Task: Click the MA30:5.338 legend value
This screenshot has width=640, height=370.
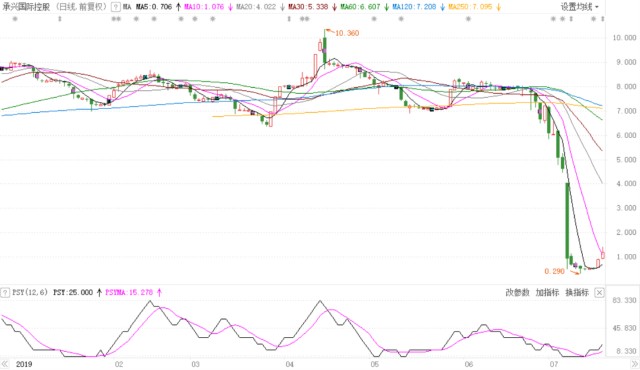Action: point(308,7)
